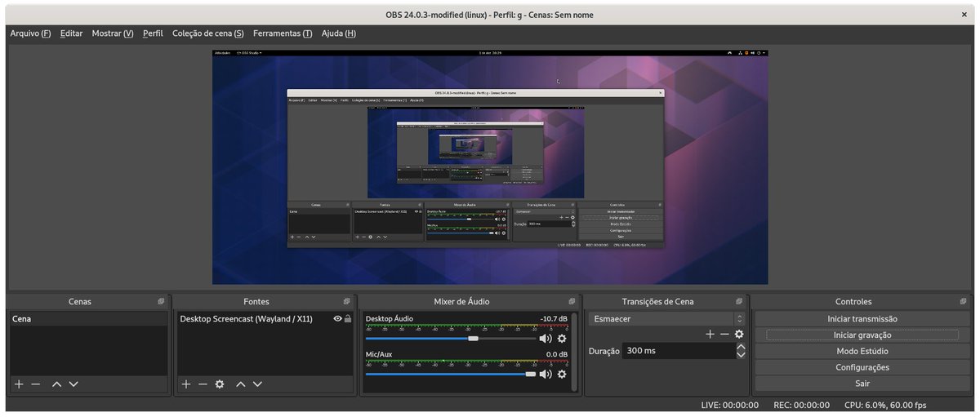Mute Mic/Aux speaker icon

(546, 374)
